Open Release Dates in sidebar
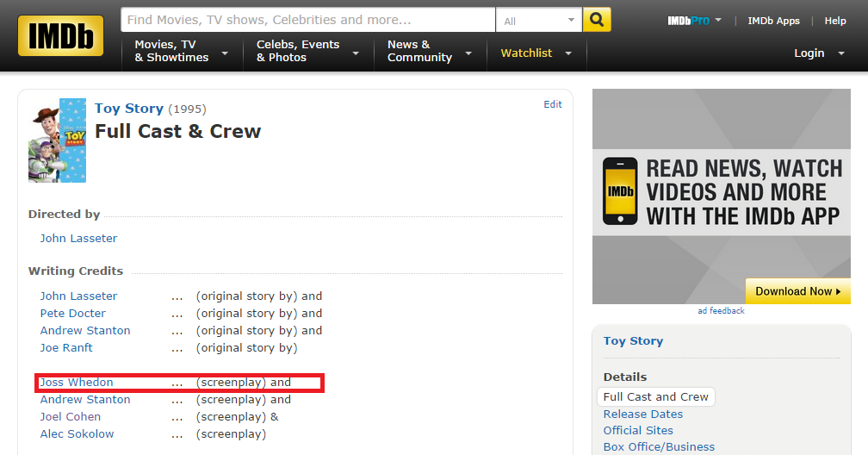 point(642,414)
